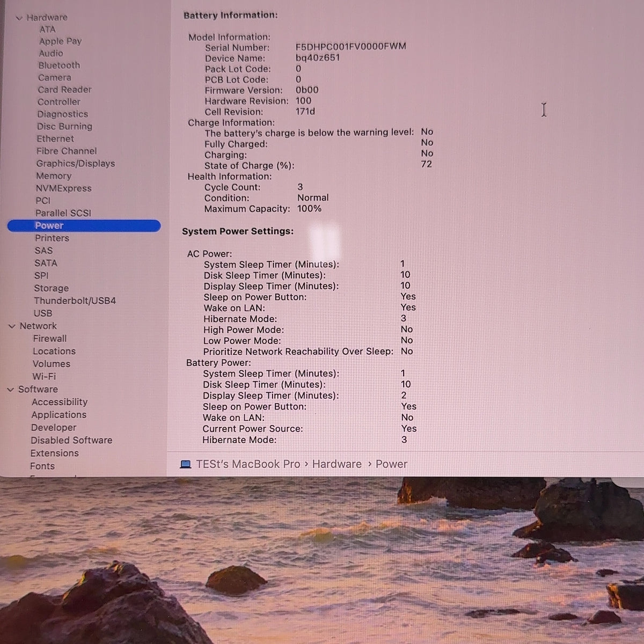644x644 pixels.
Task: Click Hardware in the path bar
Action: pyautogui.click(x=337, y=464)
